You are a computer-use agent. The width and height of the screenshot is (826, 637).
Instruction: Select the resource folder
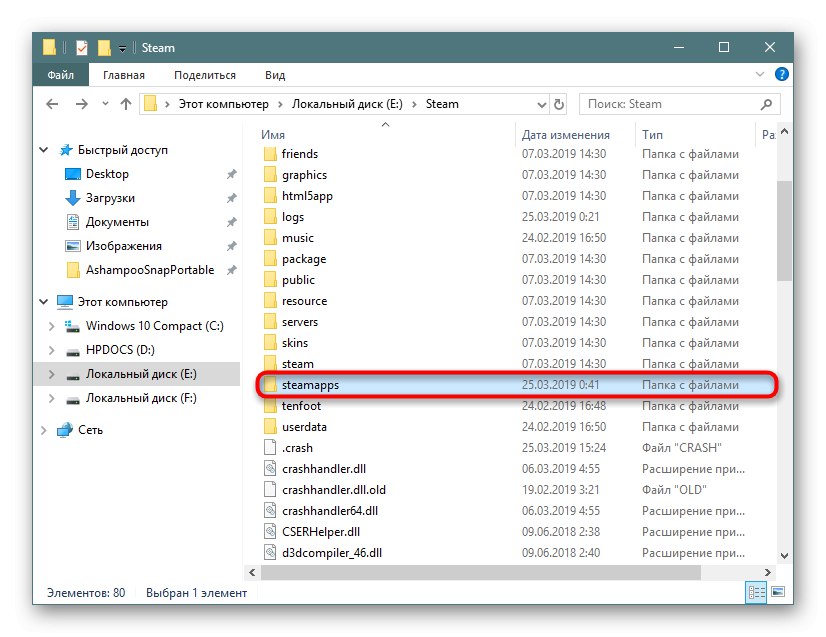click(304, 301)
